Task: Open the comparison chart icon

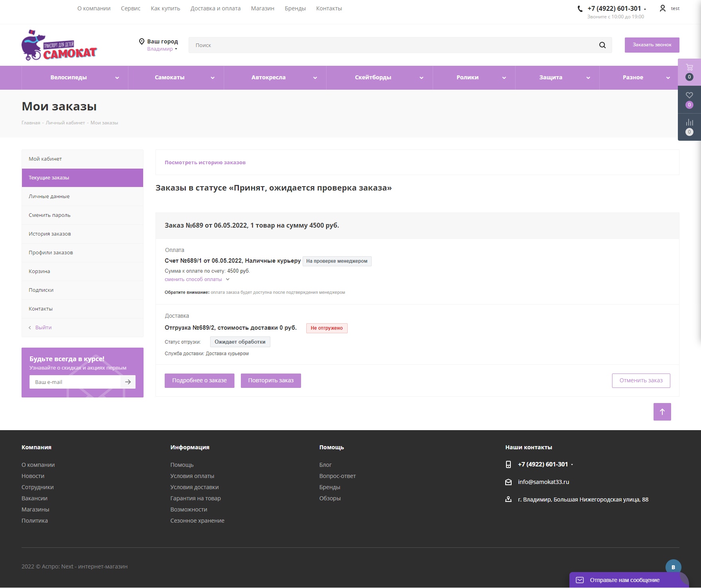Action: [689, 122]
